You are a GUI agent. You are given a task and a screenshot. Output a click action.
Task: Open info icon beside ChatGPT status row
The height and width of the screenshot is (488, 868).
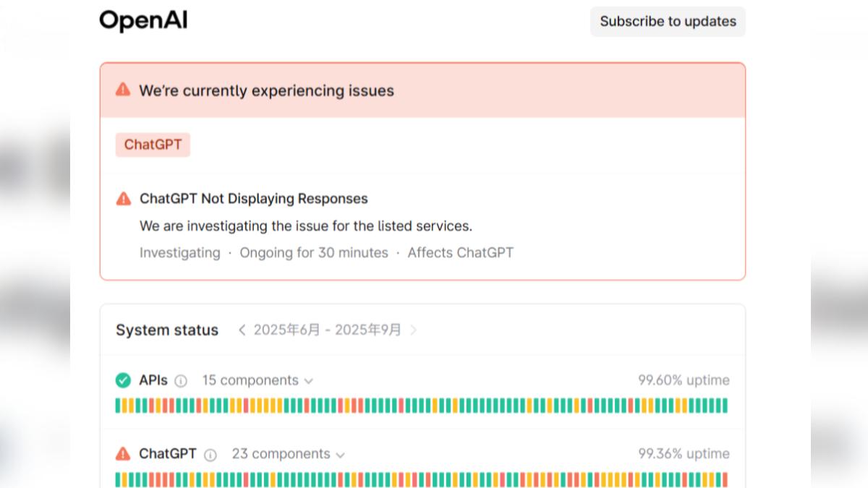coord(210,455)
